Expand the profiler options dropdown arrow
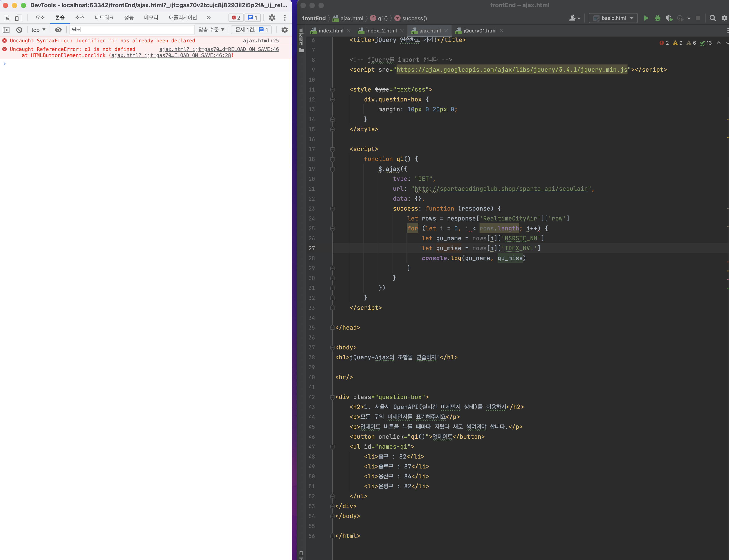Viewport: 729px width, 560px height. pyautogui.click(x=689, y=19)
